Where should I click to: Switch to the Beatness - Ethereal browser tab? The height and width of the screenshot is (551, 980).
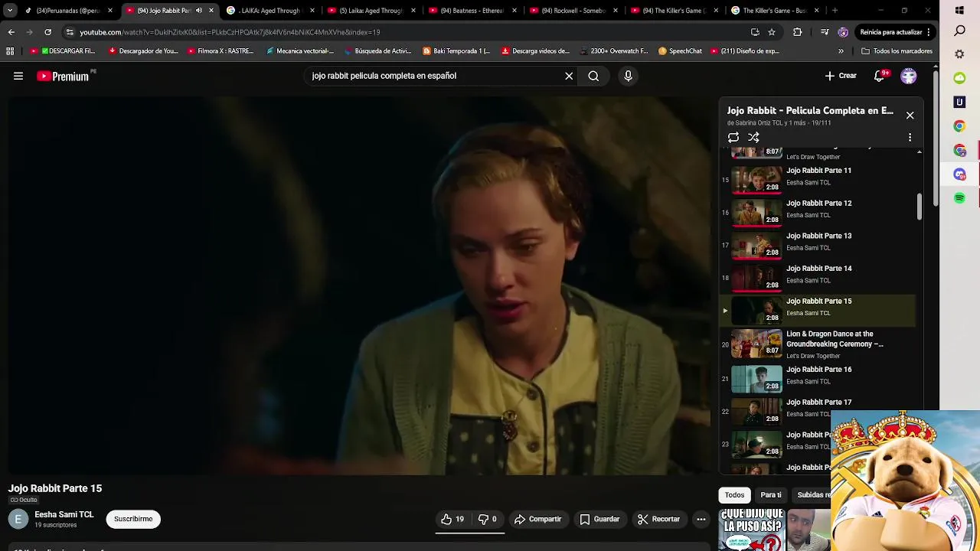(473, 11)
